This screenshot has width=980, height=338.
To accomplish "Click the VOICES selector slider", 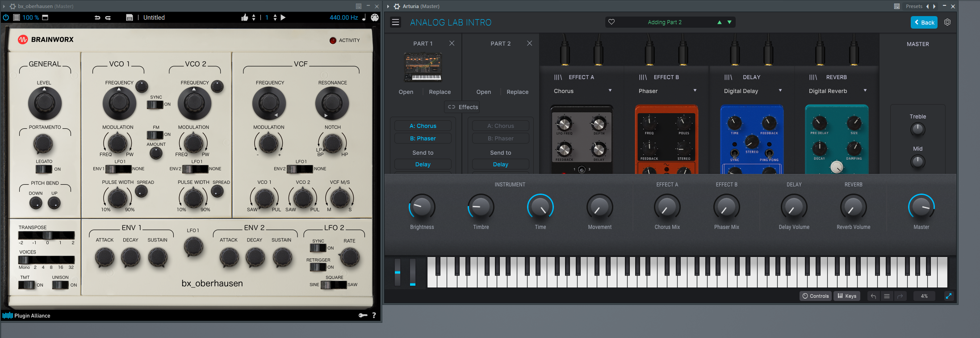I will [x=47, y=260].
